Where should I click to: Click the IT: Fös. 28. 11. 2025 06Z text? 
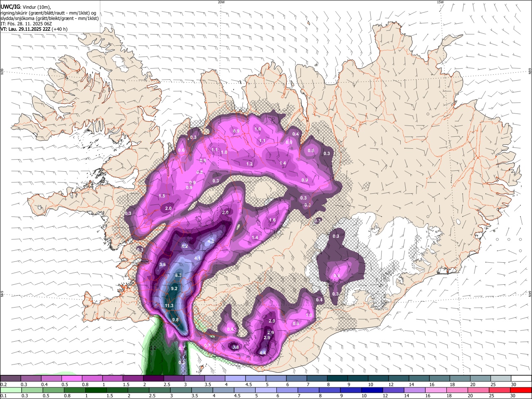click(x=27, y=24)
